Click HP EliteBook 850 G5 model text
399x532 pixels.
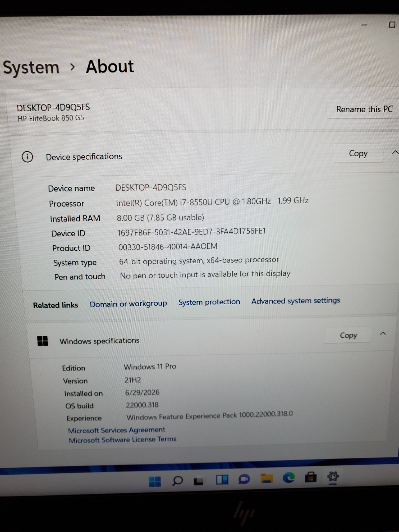51,118
